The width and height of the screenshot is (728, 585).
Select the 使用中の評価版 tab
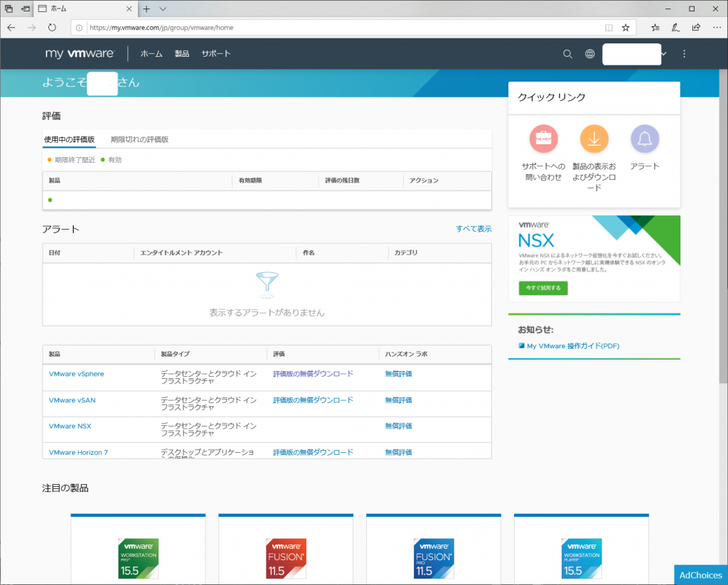tap(69, 139)
